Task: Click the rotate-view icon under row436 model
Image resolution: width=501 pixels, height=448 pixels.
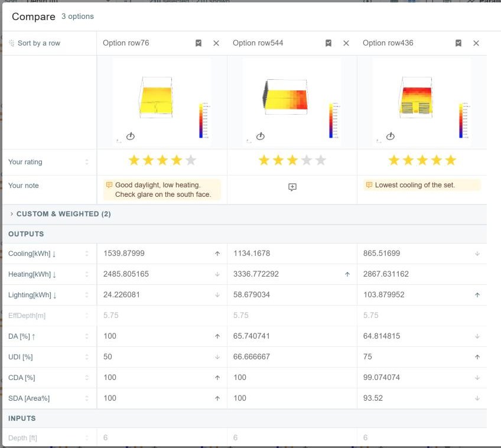Action: pyautogui.click(x=391, y=136)
